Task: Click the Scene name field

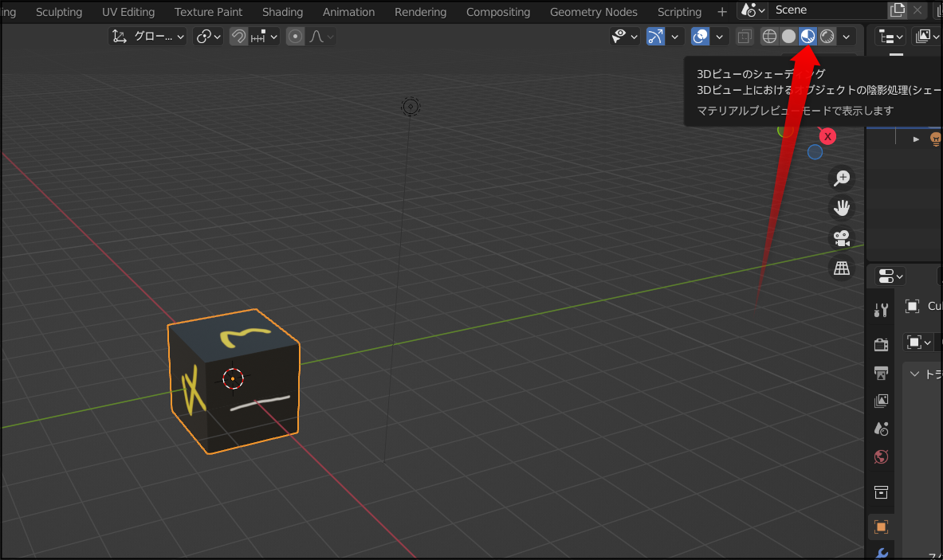Action: 827,10
